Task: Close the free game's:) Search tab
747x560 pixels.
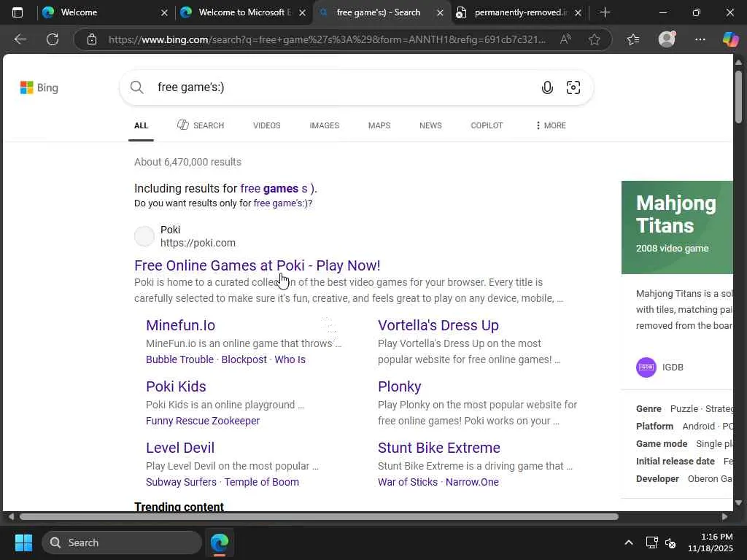Action: pos(440,13)
